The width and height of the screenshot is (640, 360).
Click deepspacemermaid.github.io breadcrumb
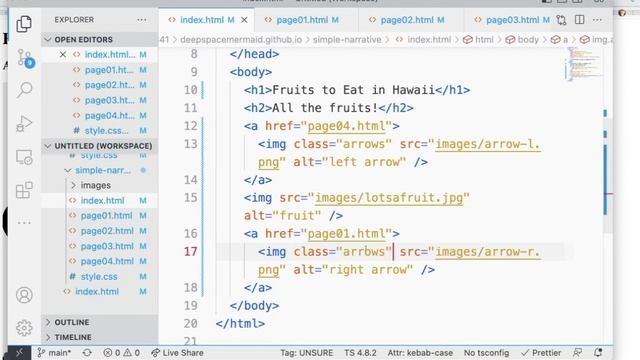click(241, 40)
